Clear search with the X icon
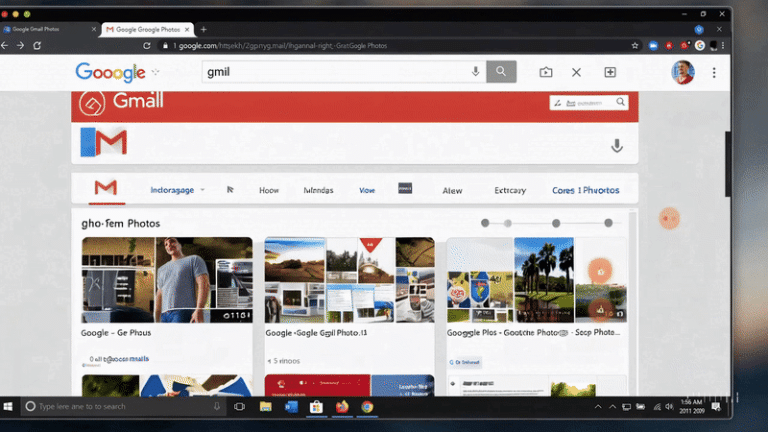Screen dimensions: 768x432 [x=576, y=72]
